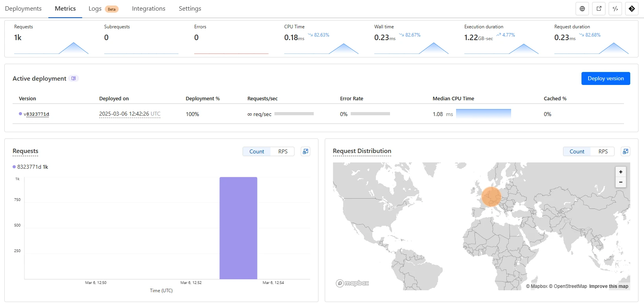Image resolution: width=644 pixels, height=306 pixels.
Task: Click the globe icon button
Action: tap(582, 9)
